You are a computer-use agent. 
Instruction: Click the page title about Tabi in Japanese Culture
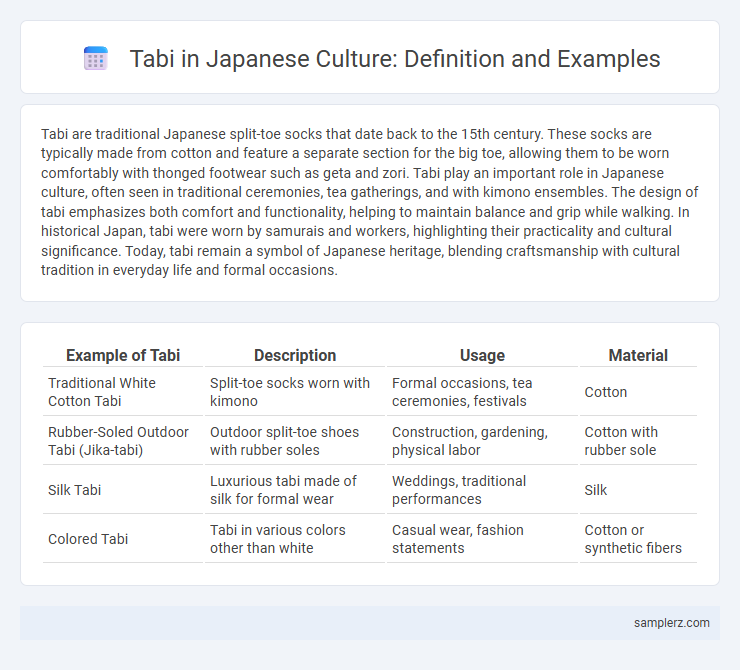pos(395,59)
